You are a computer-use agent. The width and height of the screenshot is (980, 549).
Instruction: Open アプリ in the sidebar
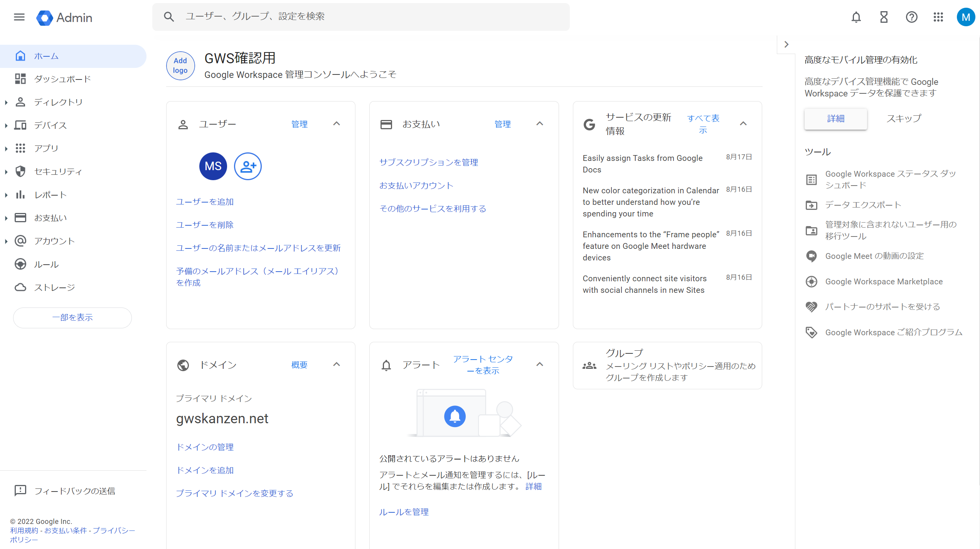[73, 149]
